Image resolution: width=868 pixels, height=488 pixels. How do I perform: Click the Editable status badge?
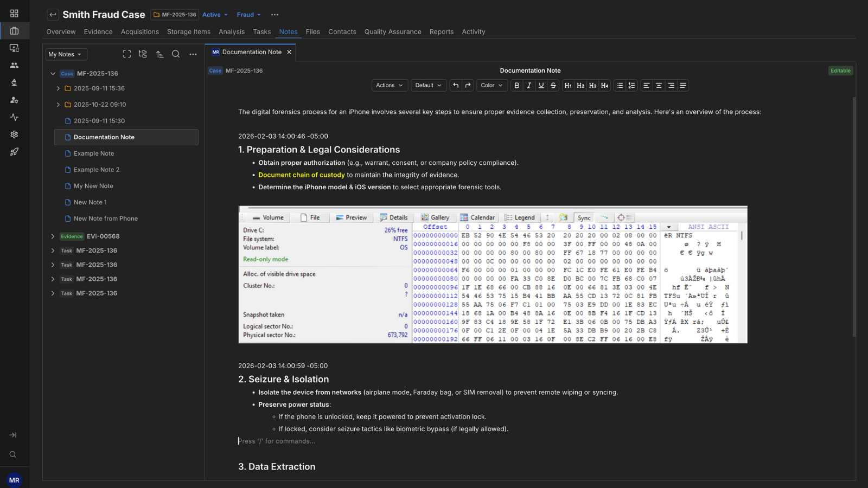coord(840,70)
